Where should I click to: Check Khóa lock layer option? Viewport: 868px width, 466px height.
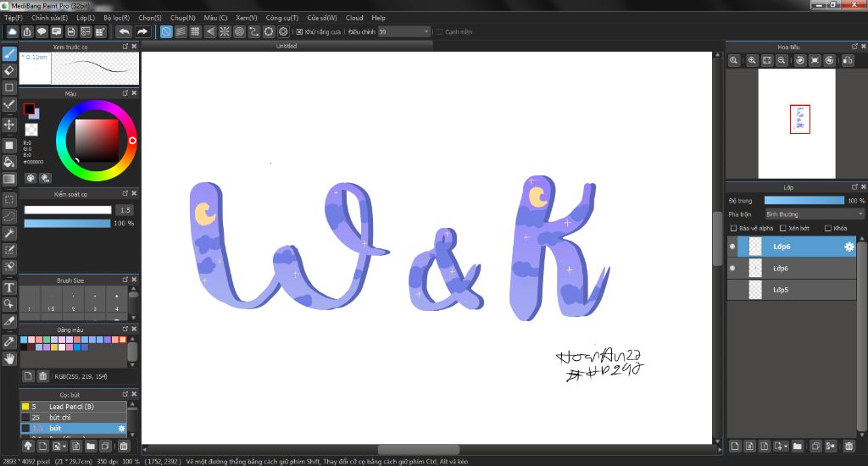[x=828, y=228]
